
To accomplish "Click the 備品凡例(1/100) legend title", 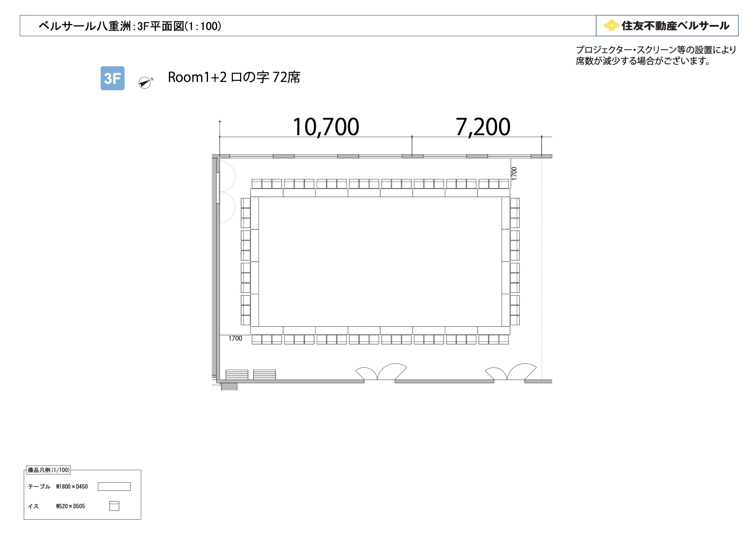I will (49, 470).
